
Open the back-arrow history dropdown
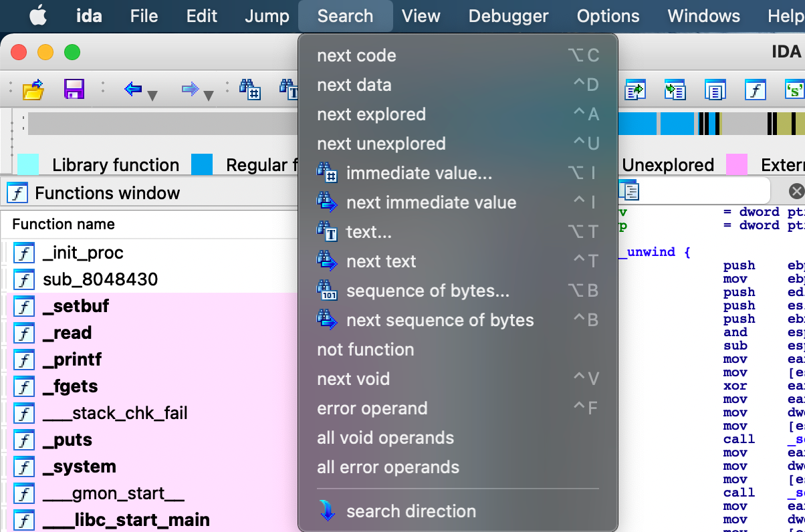click(x=152, y=96)
